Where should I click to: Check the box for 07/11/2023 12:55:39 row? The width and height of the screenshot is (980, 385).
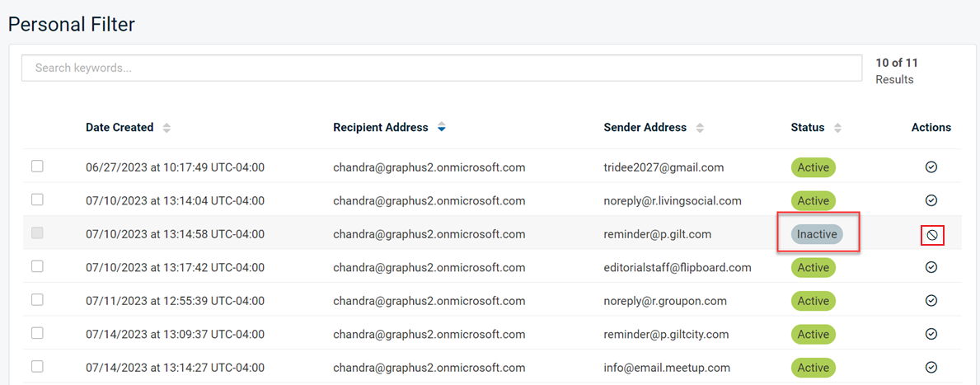point(37,300)
